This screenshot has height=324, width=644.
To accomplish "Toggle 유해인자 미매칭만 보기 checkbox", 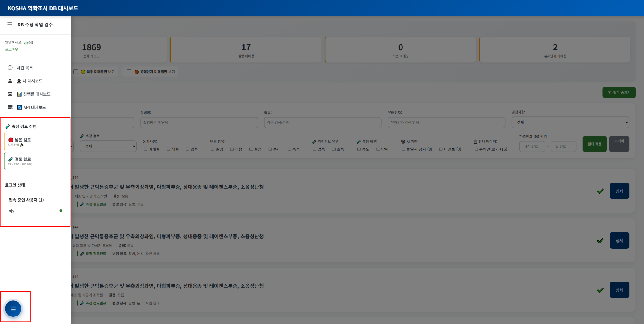I will coord(129,72).
